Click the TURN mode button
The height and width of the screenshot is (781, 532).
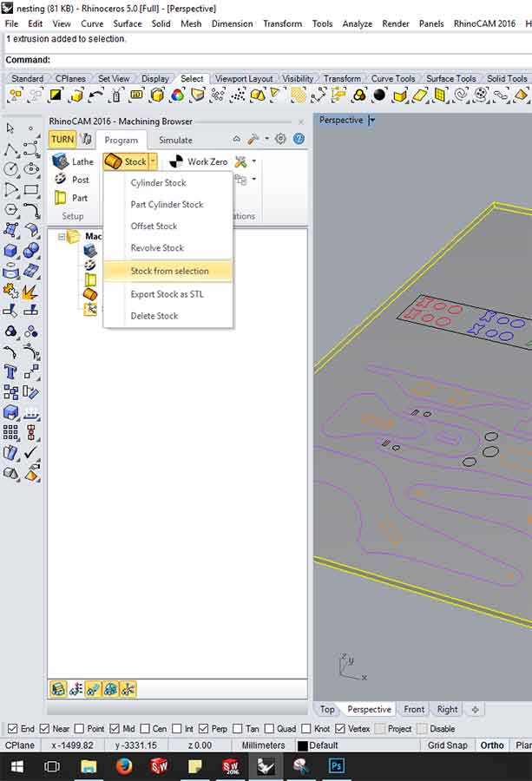pyautogui.click(x=62, y=140)
